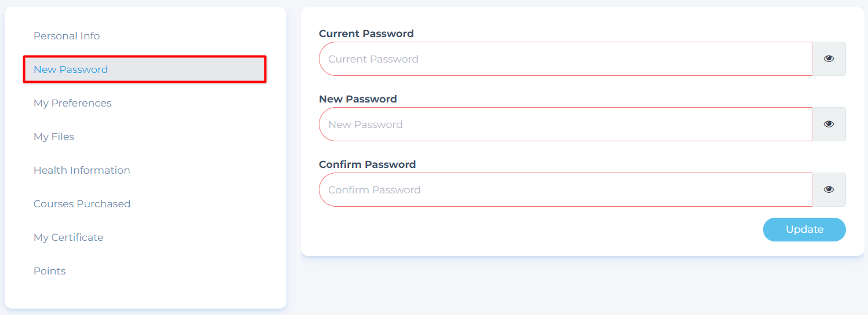Click the Update button
The height and width of the screenshot is (315, 868).
click(804, 229)
